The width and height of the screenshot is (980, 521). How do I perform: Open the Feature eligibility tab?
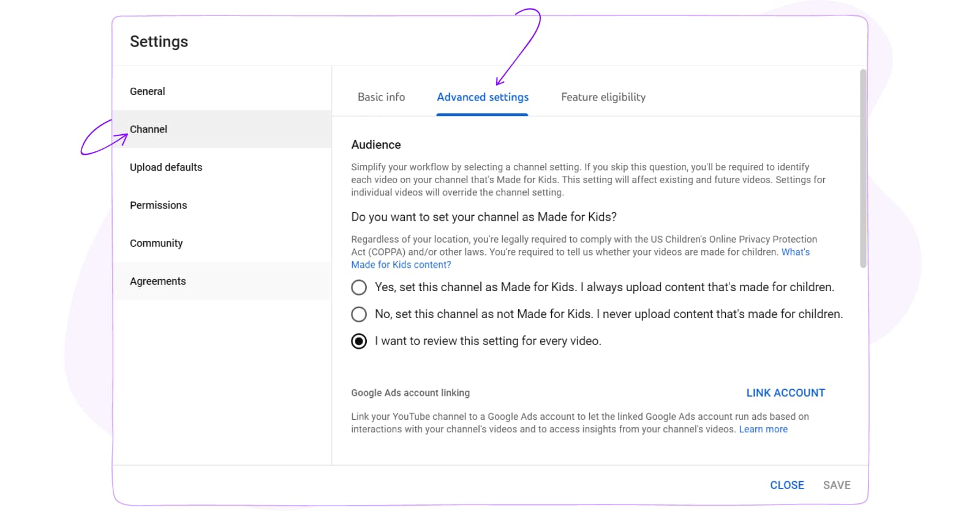603,97
